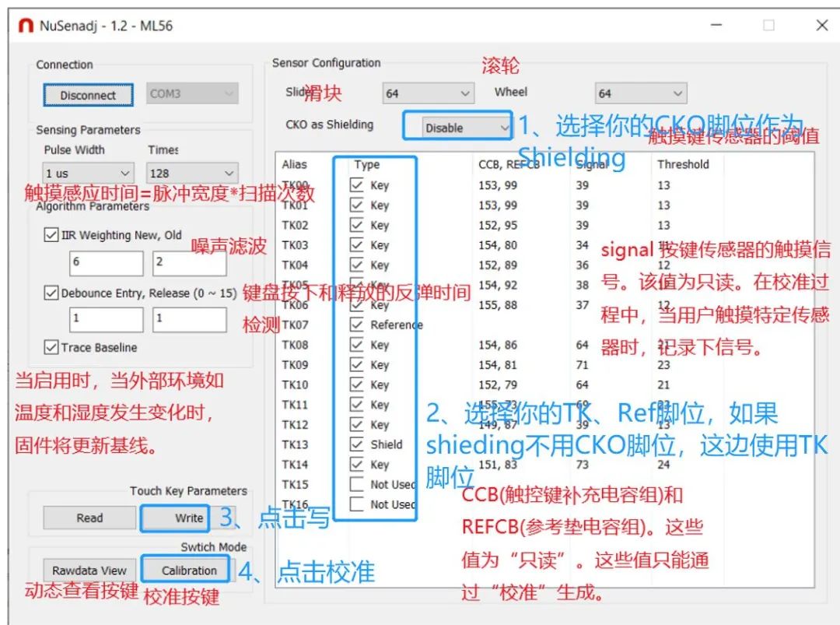Click the CCB value 154, 80
Screen dimensions: 840x625
coord(498,245)
